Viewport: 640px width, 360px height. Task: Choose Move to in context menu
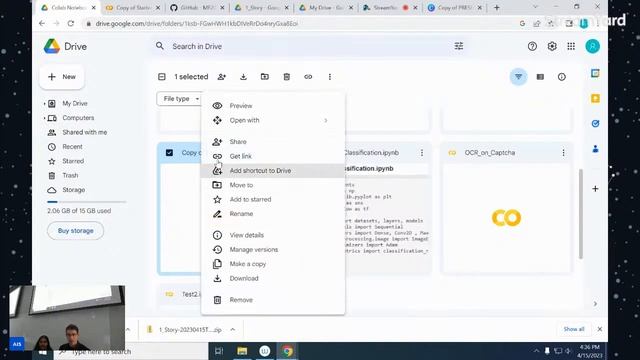[x=273, y=185]
